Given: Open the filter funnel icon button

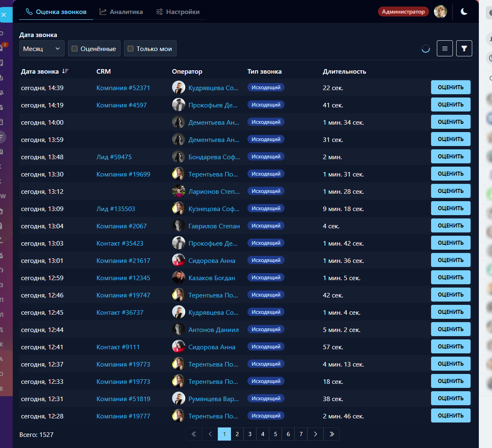Looking at the screenshot, I should click(x=464, y=49).
